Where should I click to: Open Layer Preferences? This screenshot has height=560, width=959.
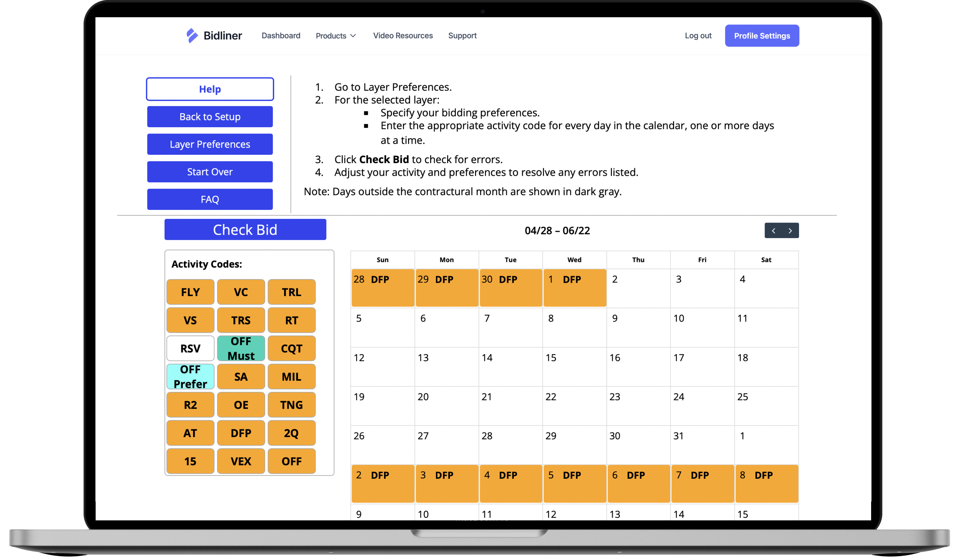(210, 144)
